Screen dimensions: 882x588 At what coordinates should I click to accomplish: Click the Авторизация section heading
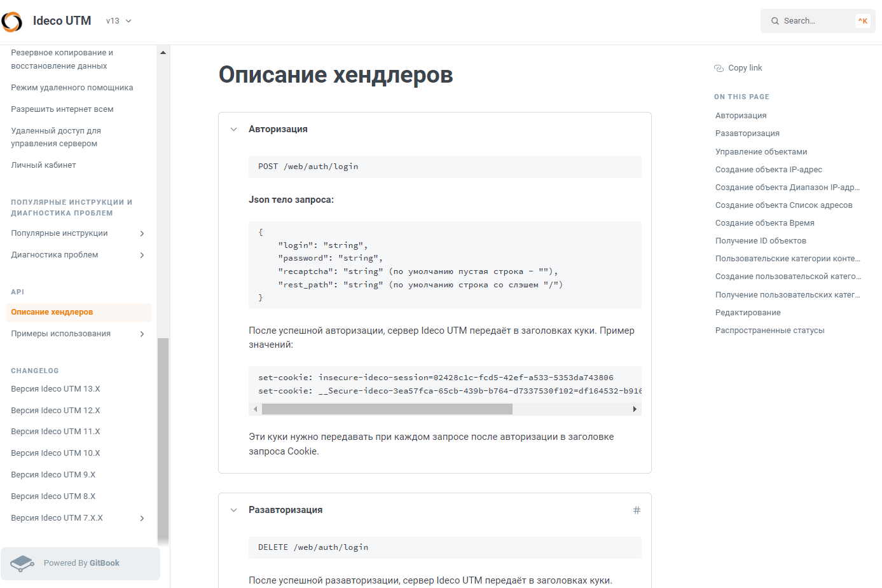tap(278, 129)
